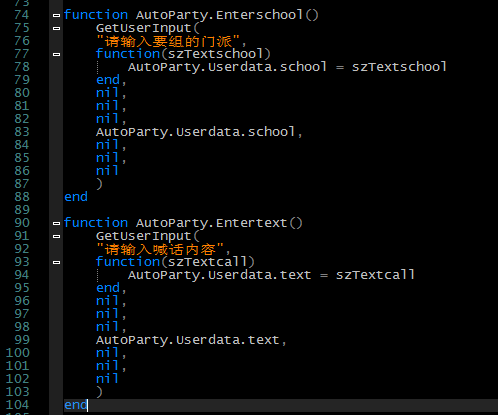Click line number 104 in the gutter
Viewport: 498px width, 416px height.
pyautogui.click(x=18, y=405)
